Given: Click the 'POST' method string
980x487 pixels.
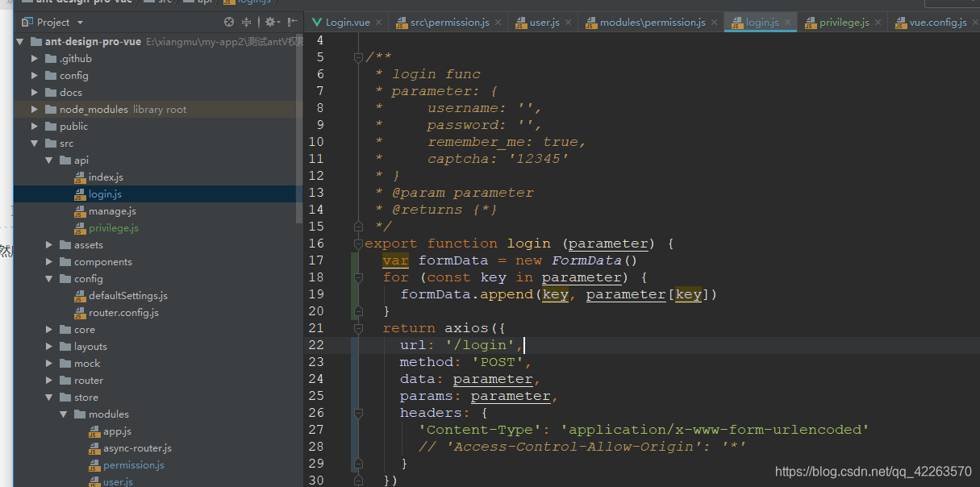Looking at the screenshot, I should click(x=498, y=362).
